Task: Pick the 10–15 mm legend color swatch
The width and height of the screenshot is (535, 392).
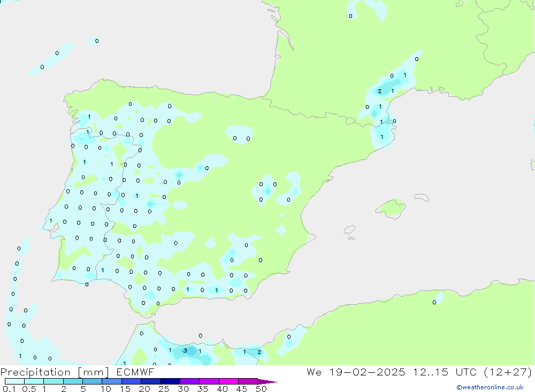Action: tap(111, 381)
